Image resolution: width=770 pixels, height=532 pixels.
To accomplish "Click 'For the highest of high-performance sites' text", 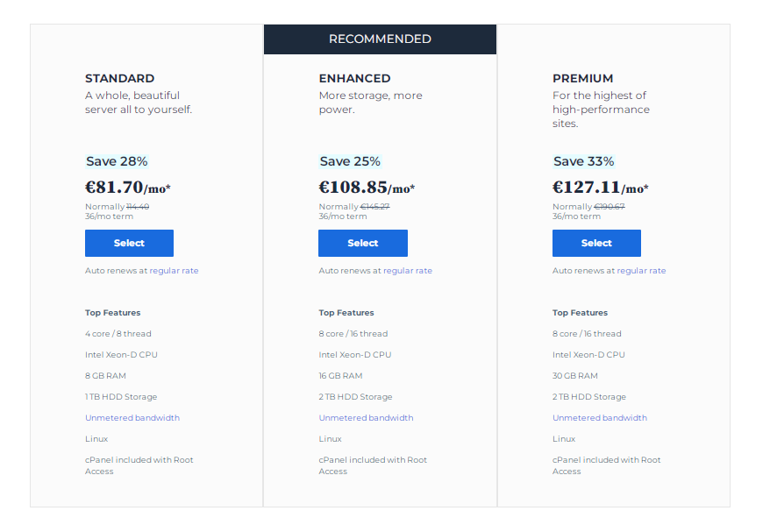I will coord(601,110).
